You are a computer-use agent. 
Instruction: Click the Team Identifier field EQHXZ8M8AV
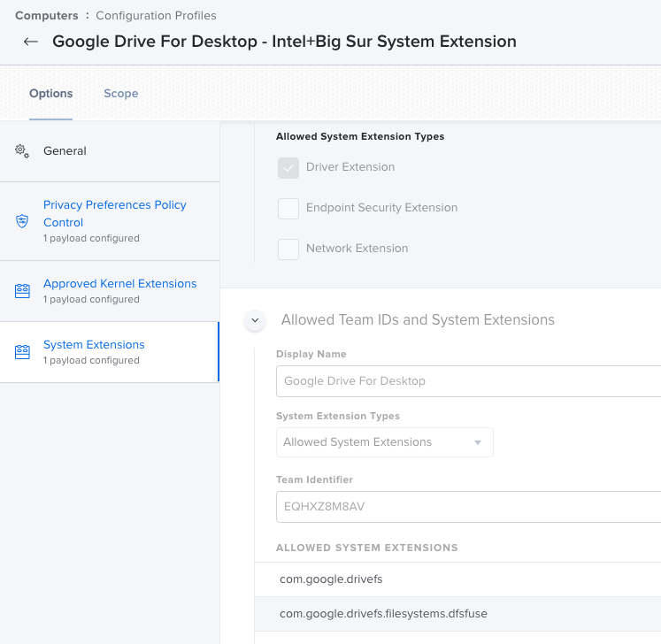coord(468,507)
